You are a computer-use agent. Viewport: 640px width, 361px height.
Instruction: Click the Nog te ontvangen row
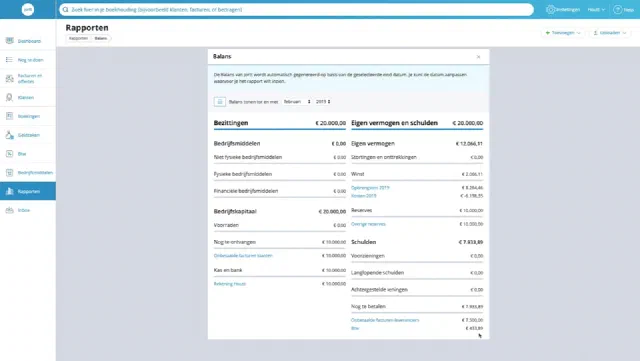pyautogui.click(x=280, y=242)
